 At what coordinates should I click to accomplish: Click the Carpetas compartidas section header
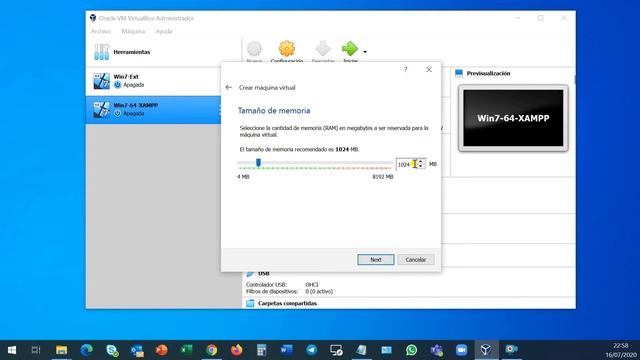point(287,303)
